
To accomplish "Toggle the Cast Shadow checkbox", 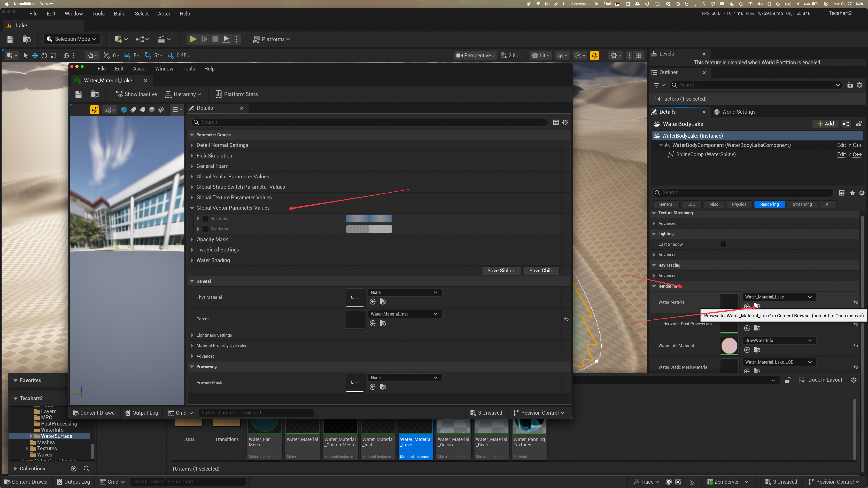I will pos(723,245).
